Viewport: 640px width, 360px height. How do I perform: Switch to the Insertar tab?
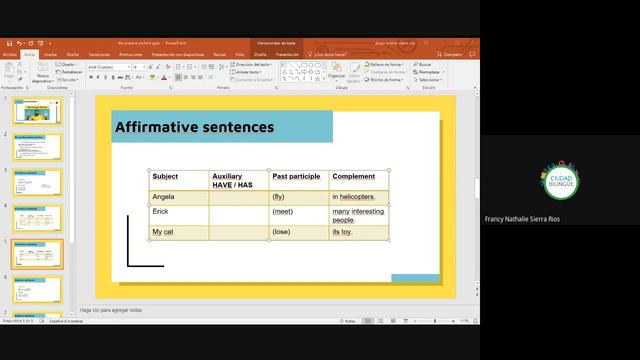(50, 55)
